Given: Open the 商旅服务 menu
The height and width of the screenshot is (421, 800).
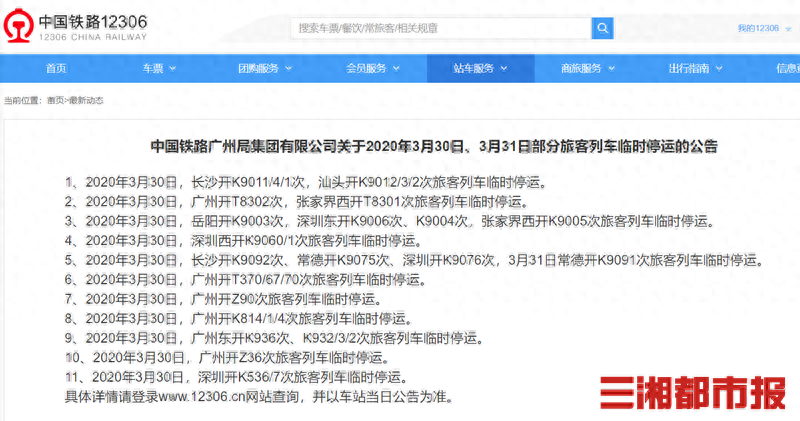Looking at the screenshot, I should 586,68.
